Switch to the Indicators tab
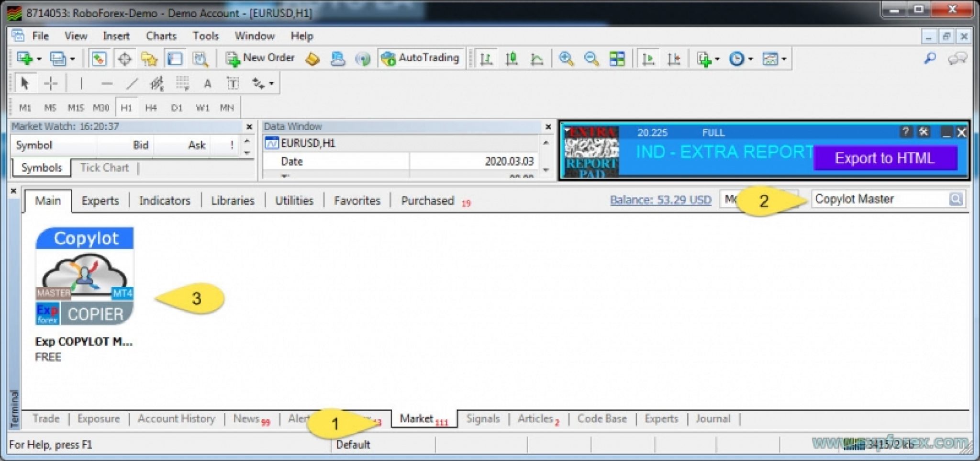 pos(165,201)
